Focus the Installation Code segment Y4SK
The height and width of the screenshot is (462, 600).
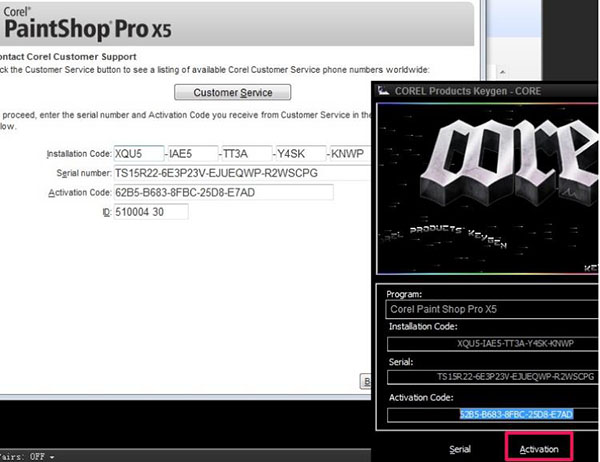point(301,153)
